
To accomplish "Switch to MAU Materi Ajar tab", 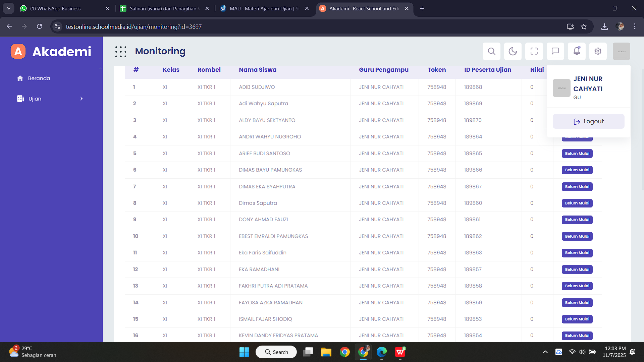I will (264, 8).
